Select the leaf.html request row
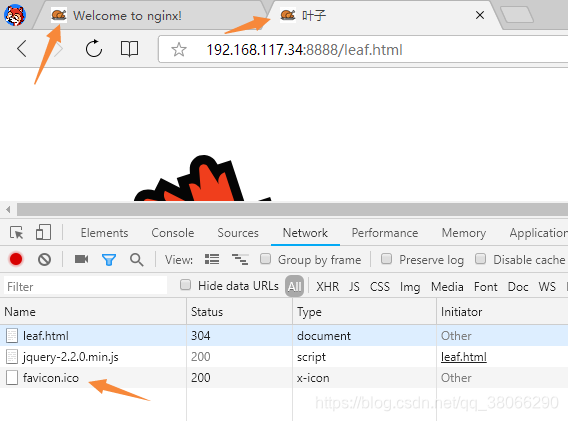 pyautogui.click(x=284, y=336)
